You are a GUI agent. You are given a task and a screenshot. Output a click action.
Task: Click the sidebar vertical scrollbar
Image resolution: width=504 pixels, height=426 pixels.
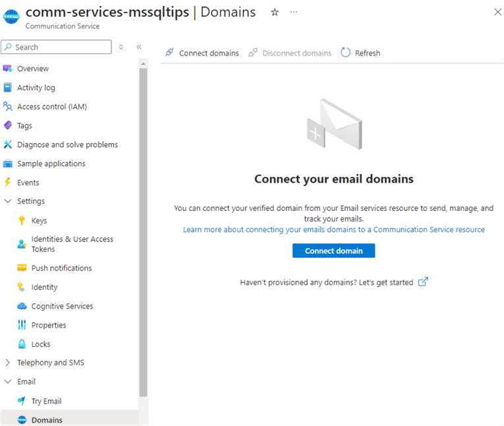pos(144,231)
